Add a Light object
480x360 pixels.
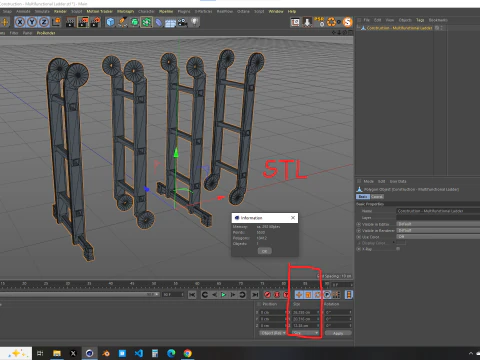point(194,22)
